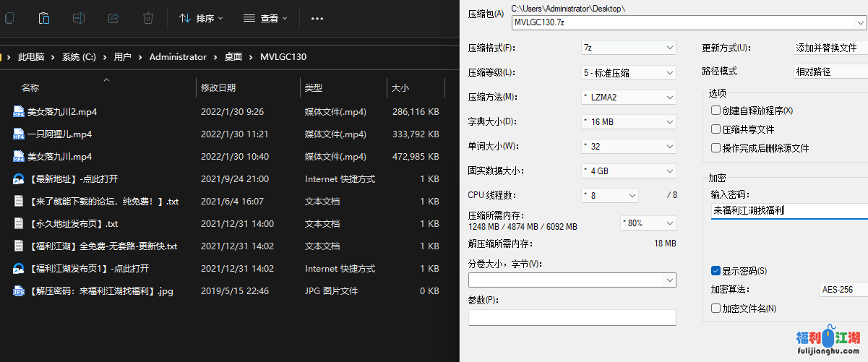Viewport: 868px width, 362px height.
Task: Open the 【最新地址】 internet shortcut icon
Action: (19, 179)
